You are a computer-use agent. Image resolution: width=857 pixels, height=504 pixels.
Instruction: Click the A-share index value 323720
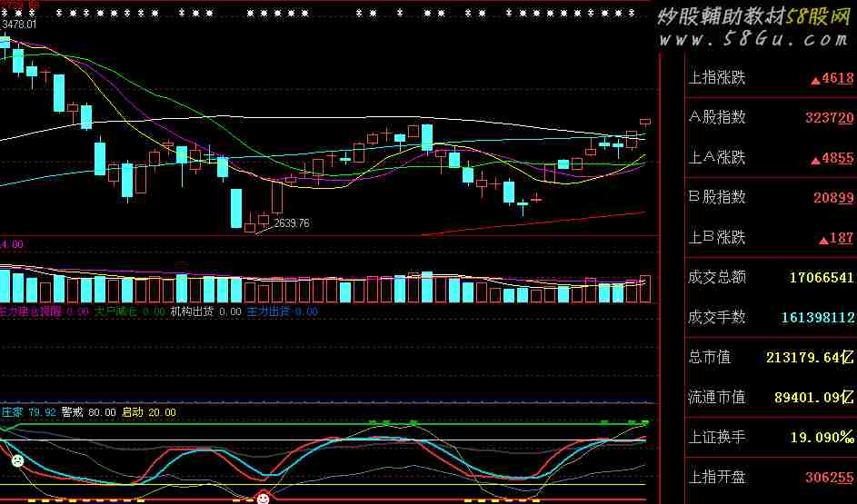tap(829, 117)
